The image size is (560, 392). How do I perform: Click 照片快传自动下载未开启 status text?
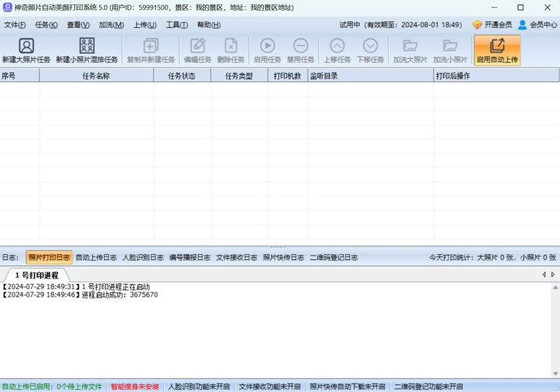click(x=347, y=386)
